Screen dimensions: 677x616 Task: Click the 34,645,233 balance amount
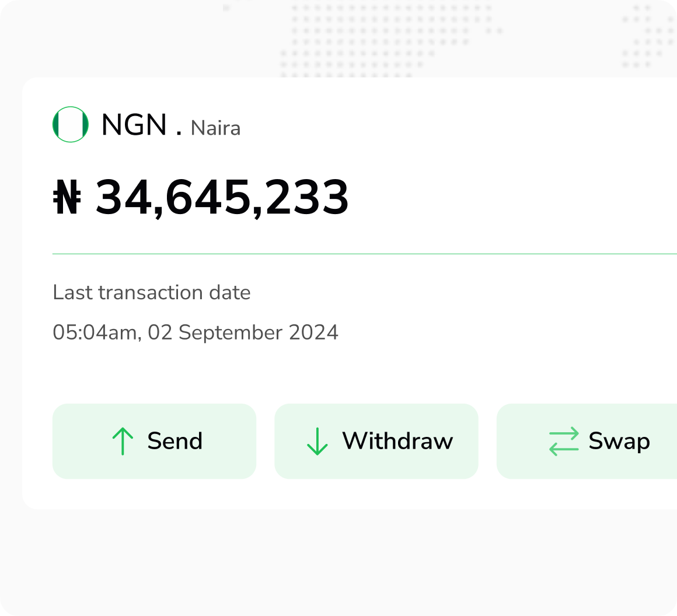pos(222,198)
